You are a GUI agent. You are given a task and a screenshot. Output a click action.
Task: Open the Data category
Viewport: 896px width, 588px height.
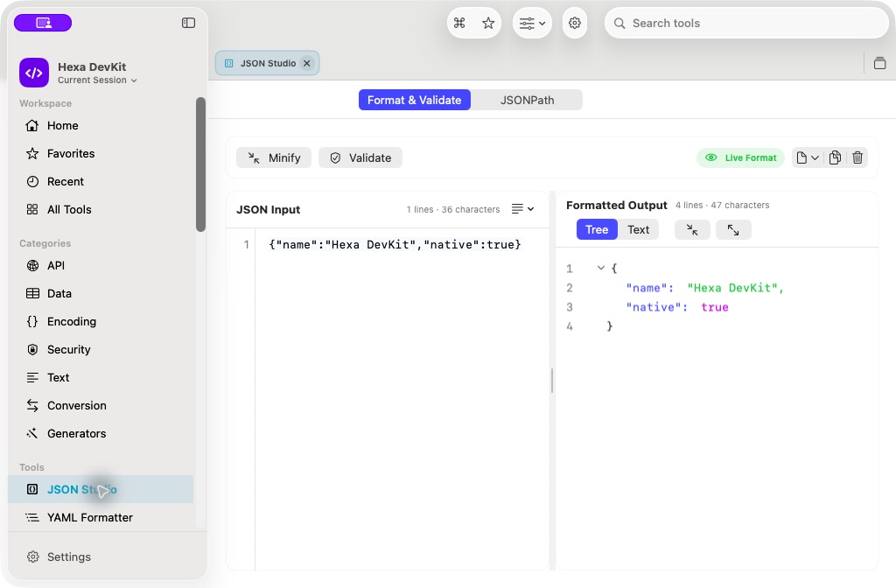pos(101,294)
